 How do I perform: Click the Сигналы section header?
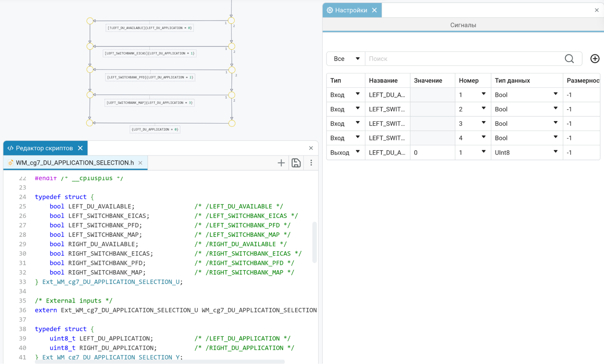[463, 25]
